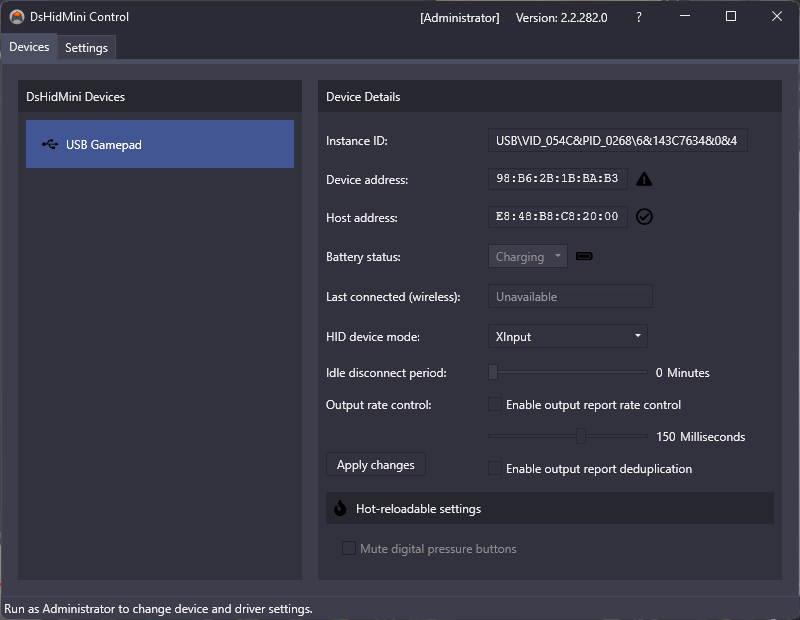Click the HID device mode: label
This screenshot has height=620, width=800.
(x=373, y=337)
